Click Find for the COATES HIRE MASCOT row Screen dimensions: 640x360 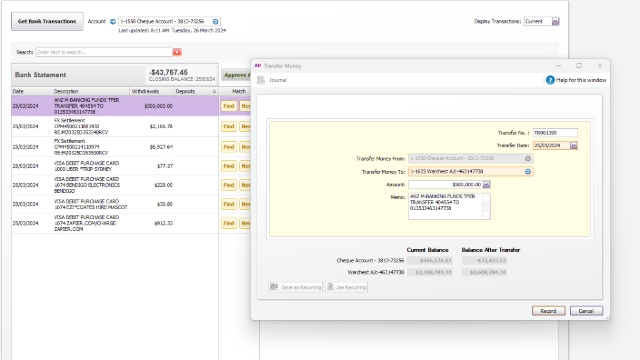point(229,204)
